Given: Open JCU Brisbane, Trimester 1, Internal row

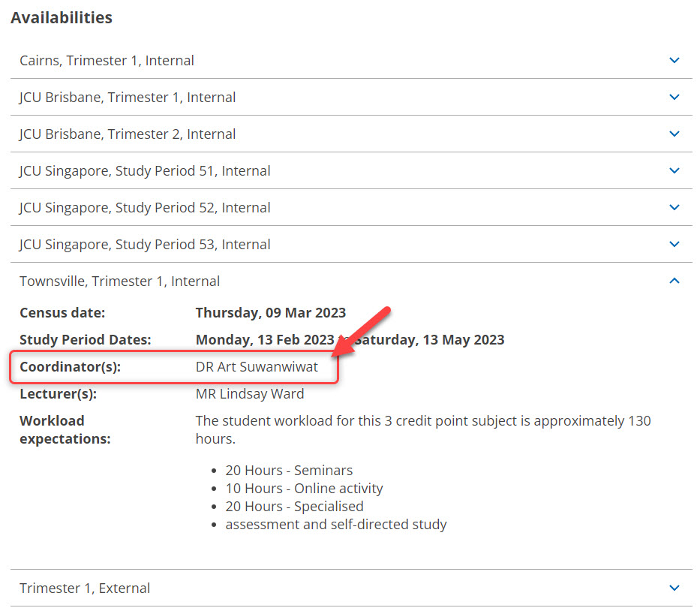Looking at the screenshot, I should click(351, 98).
